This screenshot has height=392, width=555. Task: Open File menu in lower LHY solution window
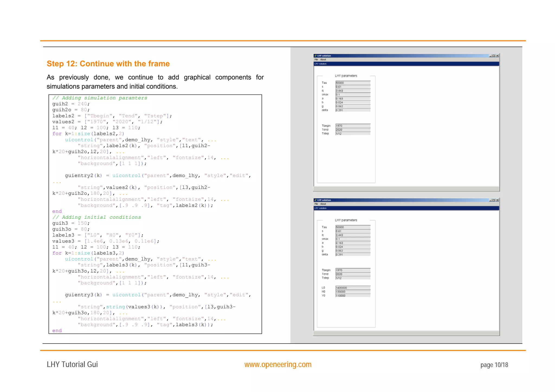coord(316,204)
